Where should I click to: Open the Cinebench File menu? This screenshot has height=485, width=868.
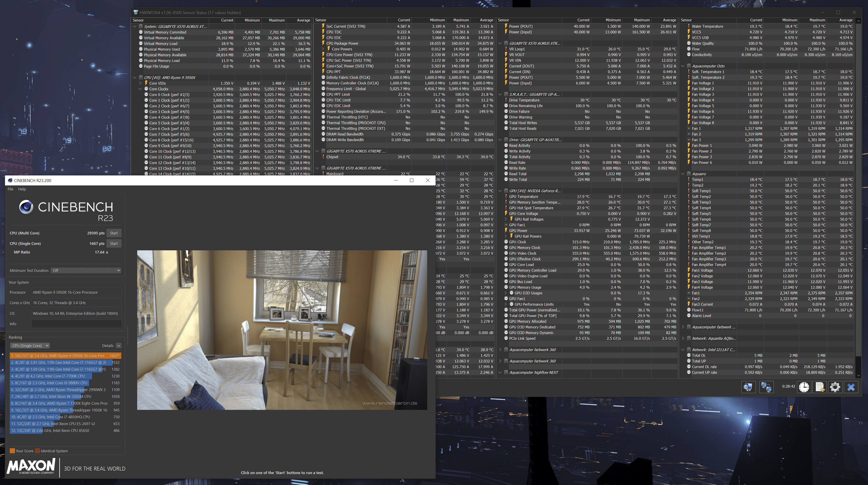(10, 189)
